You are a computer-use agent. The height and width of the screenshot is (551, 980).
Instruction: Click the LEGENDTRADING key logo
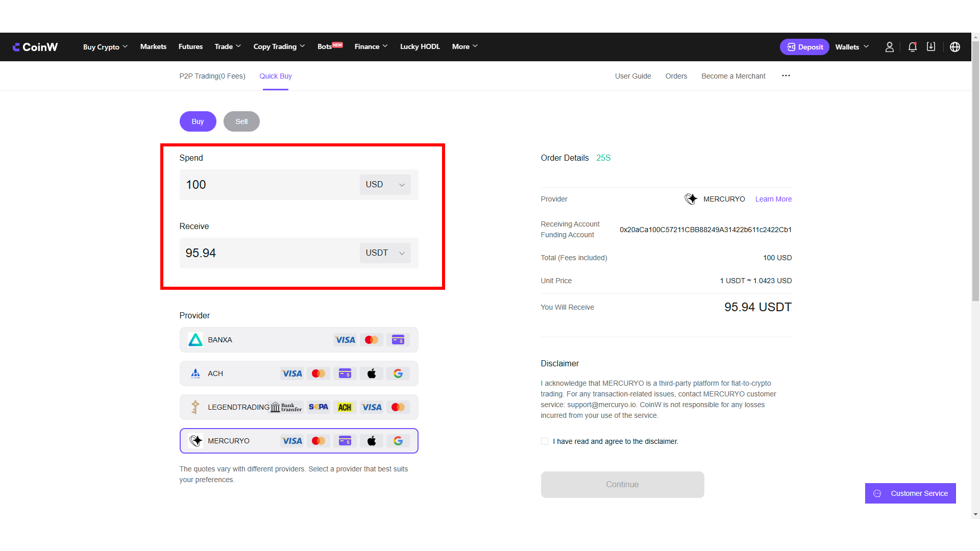point(195,407)
